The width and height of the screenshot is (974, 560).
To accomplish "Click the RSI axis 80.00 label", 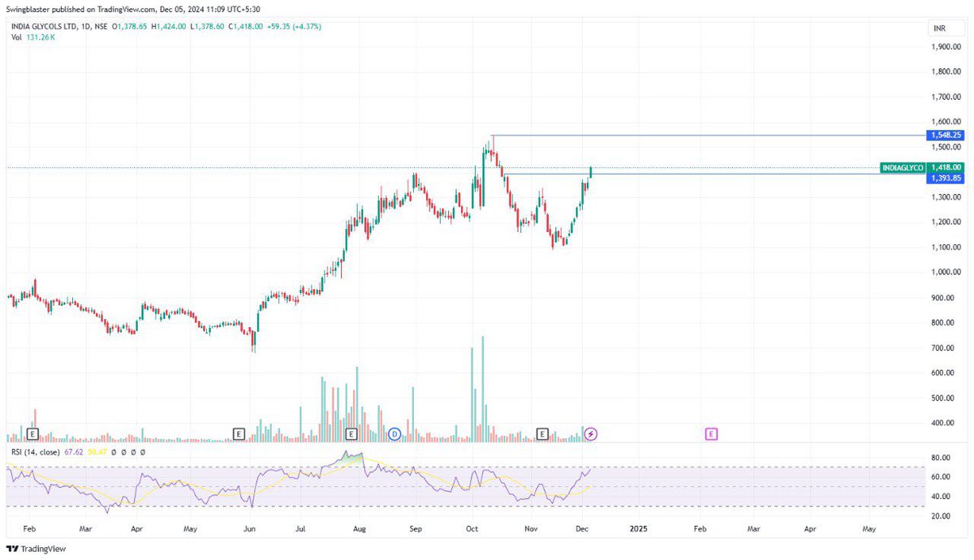I will coord(940,458).
